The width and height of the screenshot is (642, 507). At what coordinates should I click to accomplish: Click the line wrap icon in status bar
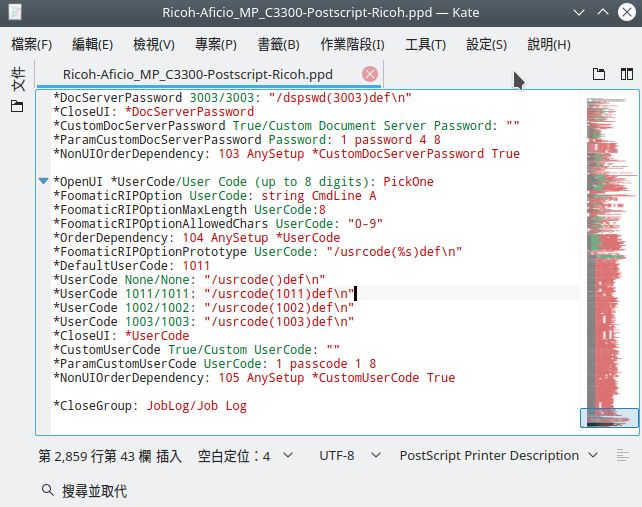[624, 455]
